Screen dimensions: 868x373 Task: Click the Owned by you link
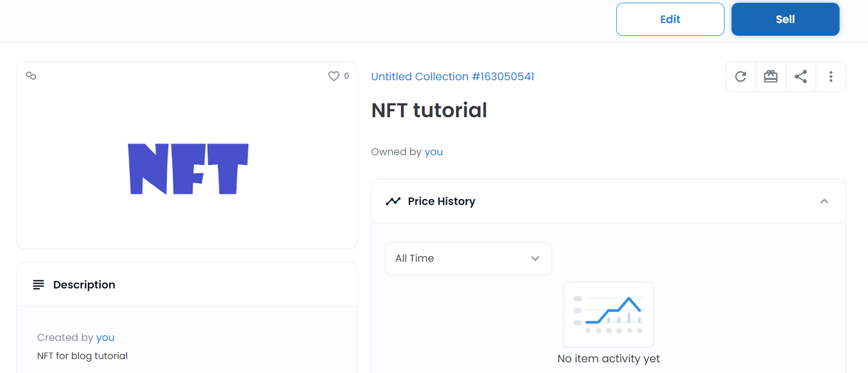(433, 152)
